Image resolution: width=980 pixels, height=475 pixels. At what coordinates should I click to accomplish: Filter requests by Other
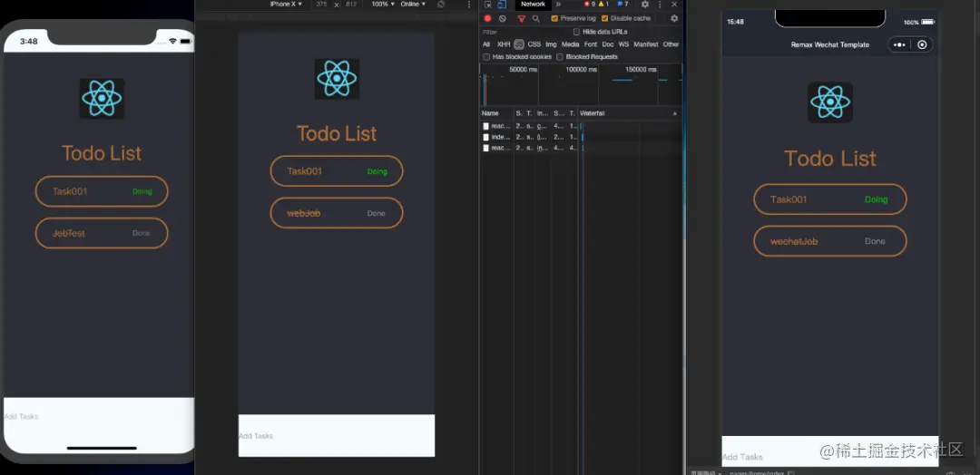pos(671,44)
